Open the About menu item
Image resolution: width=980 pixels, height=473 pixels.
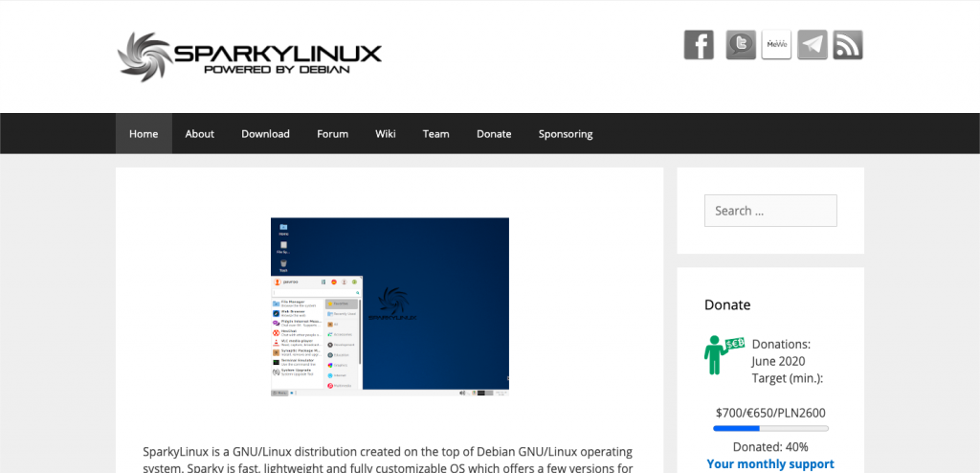coord(199,134)
